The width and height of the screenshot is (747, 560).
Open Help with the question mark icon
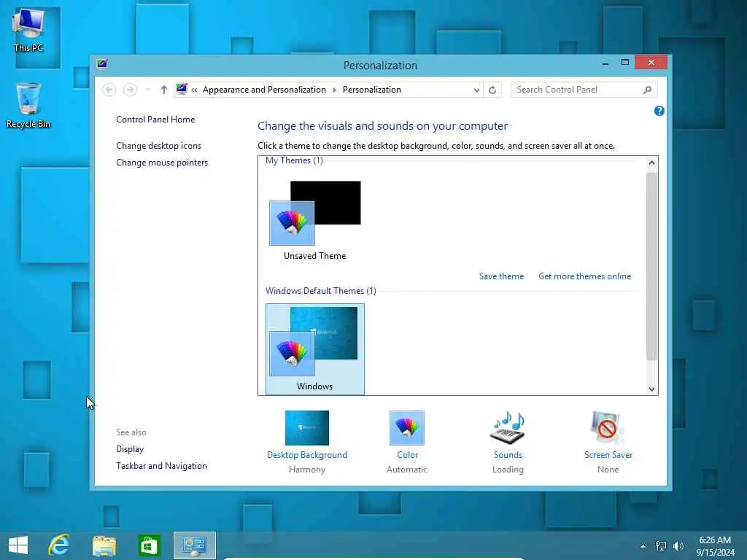pos(659,111)
